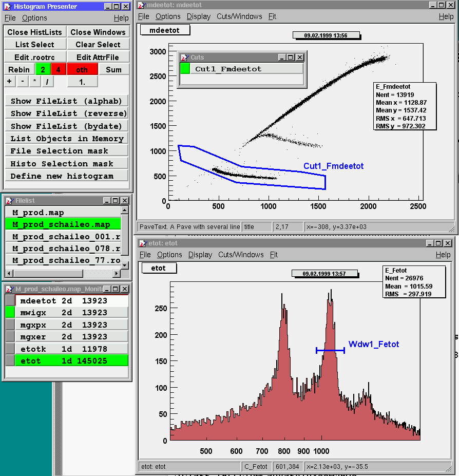The image size is (459, 476).
Task: Click Filelist right scroll arrow
Action: [x=117, y=273]
